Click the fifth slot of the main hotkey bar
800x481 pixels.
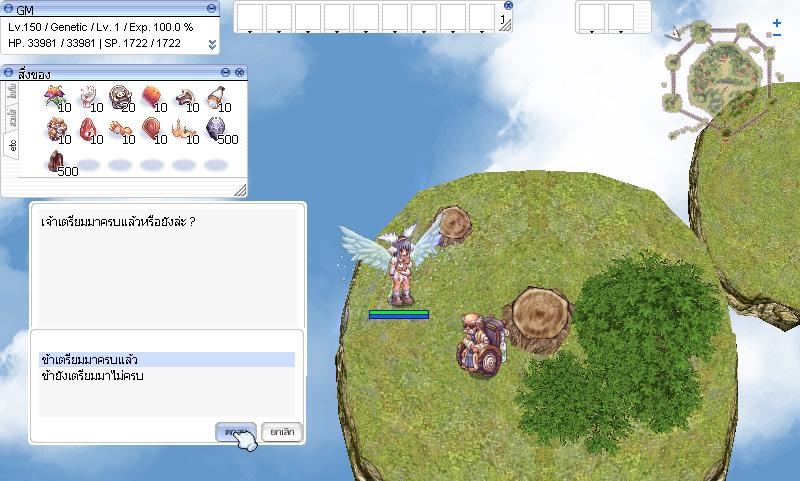(x=366, y=18)
